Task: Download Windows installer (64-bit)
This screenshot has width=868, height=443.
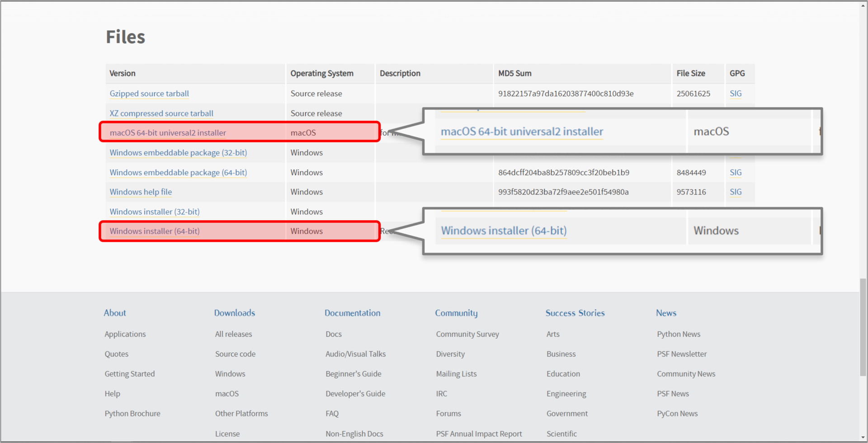Action: pyautogui.click(x=155, y=231)
